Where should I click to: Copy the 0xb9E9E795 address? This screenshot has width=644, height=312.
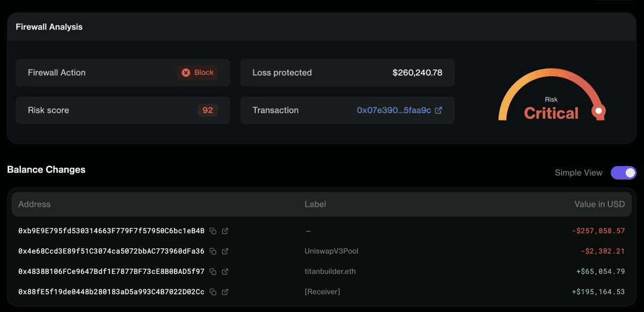[x=213, y=231]
